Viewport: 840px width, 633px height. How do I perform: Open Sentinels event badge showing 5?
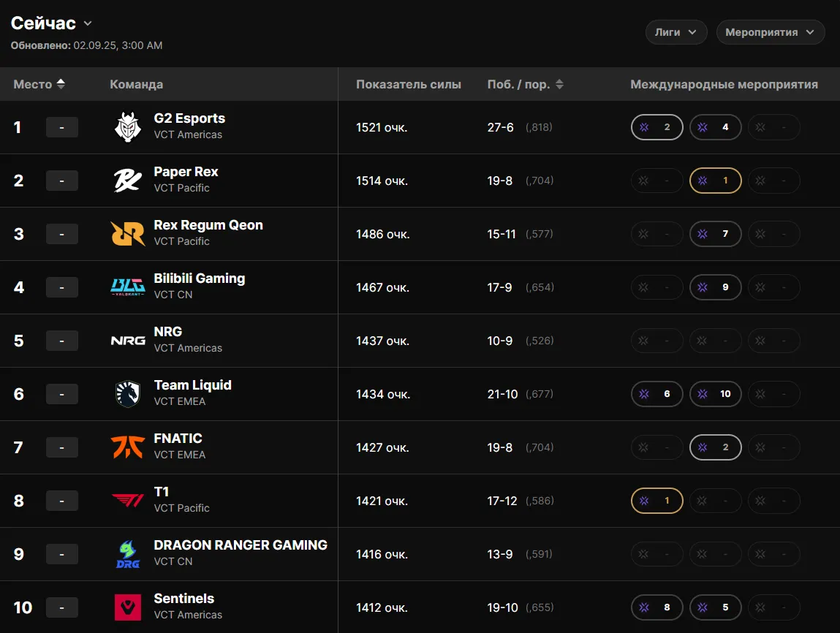coord(715,607)
